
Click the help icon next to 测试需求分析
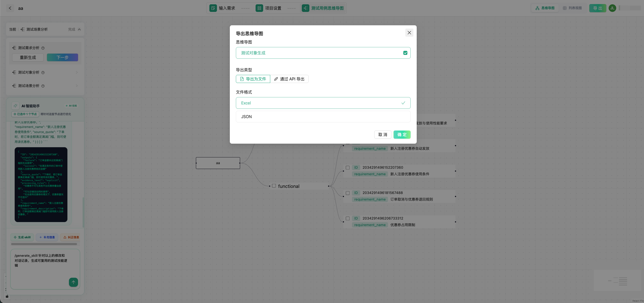coord(43,48)
